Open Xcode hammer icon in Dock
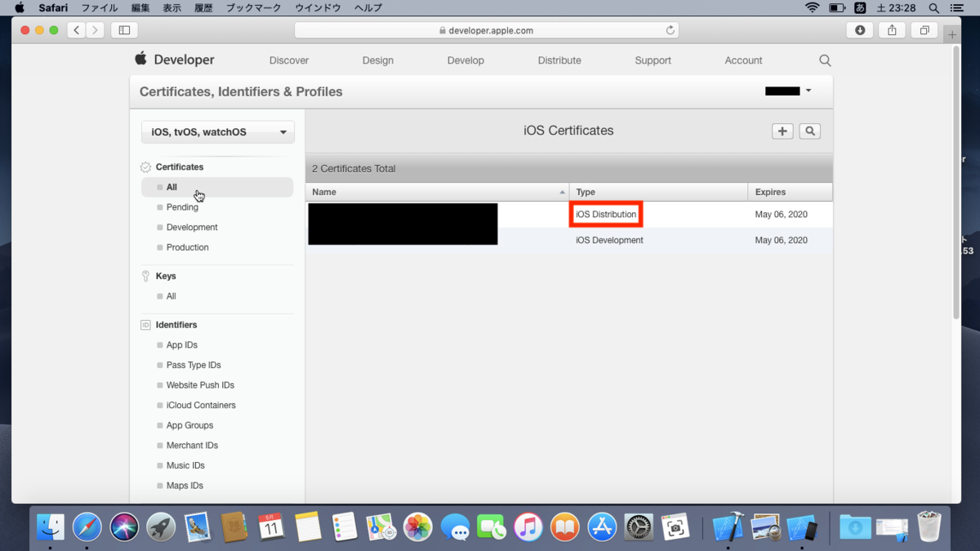Viewport: 980px width, 551px height. click(x=728, y=528)
